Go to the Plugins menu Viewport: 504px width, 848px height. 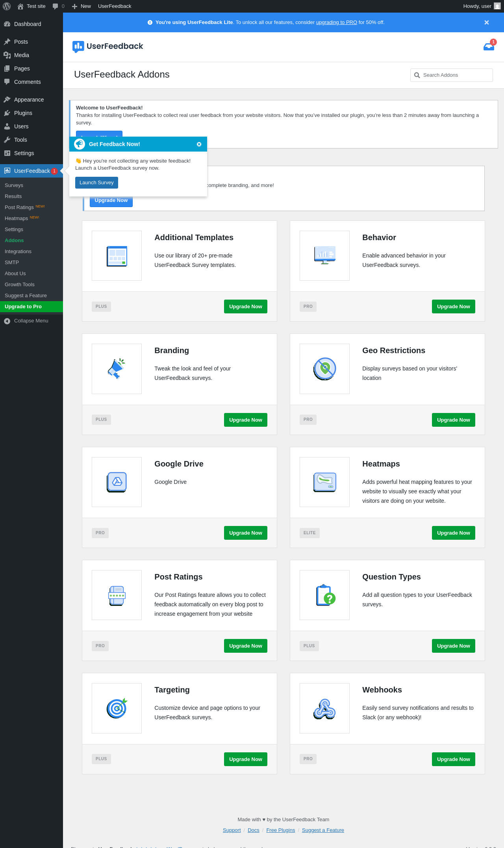tap(23, 113)
